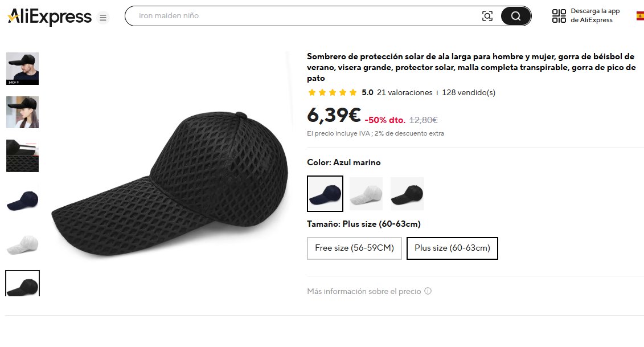Click the price info circle icon
The height and width of the screenshot is (347, 644).
click(x=428, y=291)
